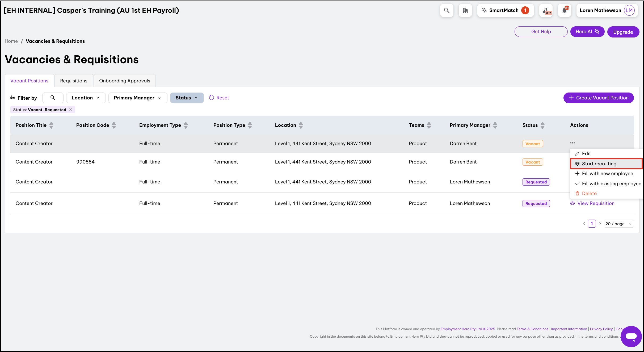Open the organisation building icon
Screen dimensions: 644x352
pos(465,10)
